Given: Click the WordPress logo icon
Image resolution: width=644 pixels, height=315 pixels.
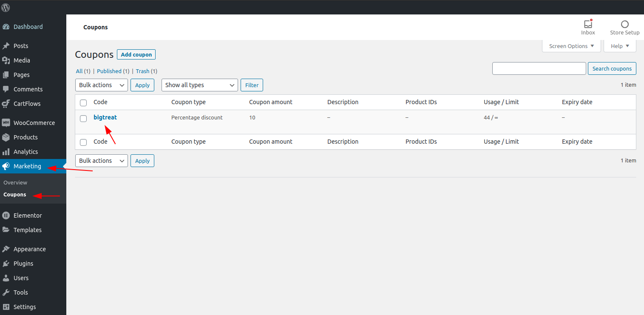Looking at the screenshot, I should pyautogui.click(x=6, y=7).
